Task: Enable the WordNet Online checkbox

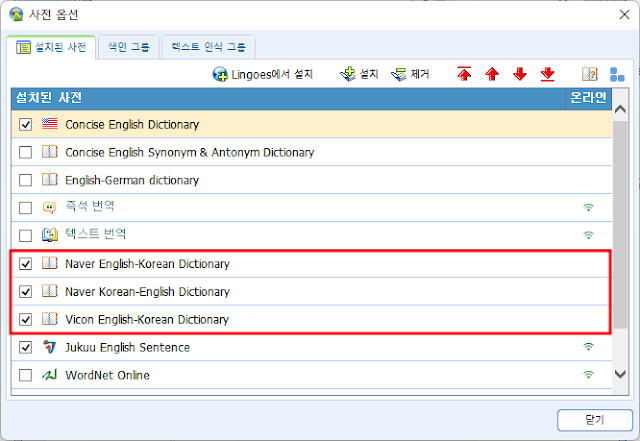Action: (25, 375)
